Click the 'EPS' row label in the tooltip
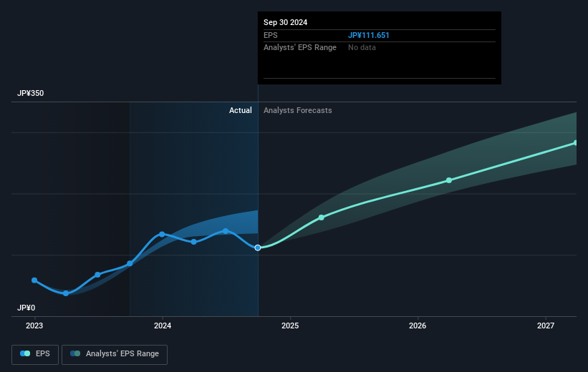588x372 pixels. pos(271,35)
